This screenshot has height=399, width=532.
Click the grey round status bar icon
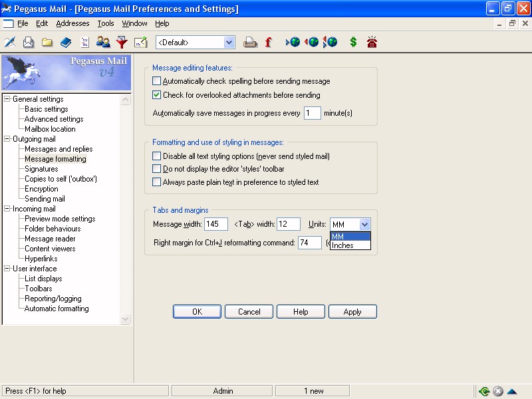click(497, 391)
